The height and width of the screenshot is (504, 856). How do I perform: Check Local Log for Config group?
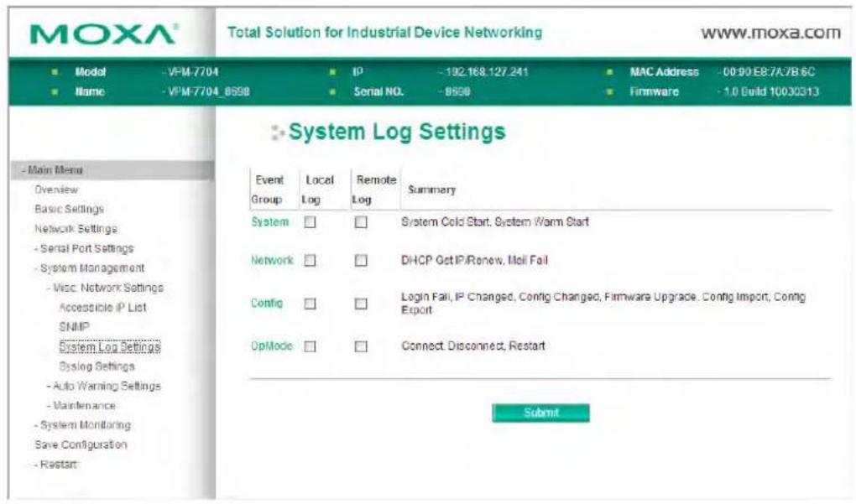pos(310,304)
